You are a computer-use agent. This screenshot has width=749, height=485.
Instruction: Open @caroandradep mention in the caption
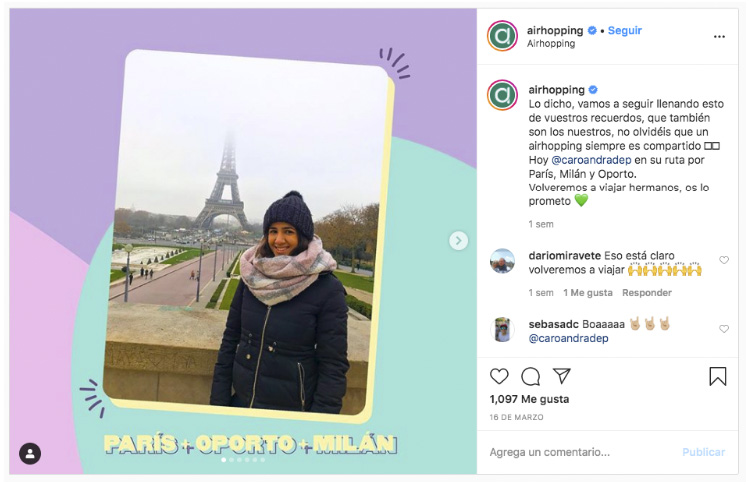(591, 160)
